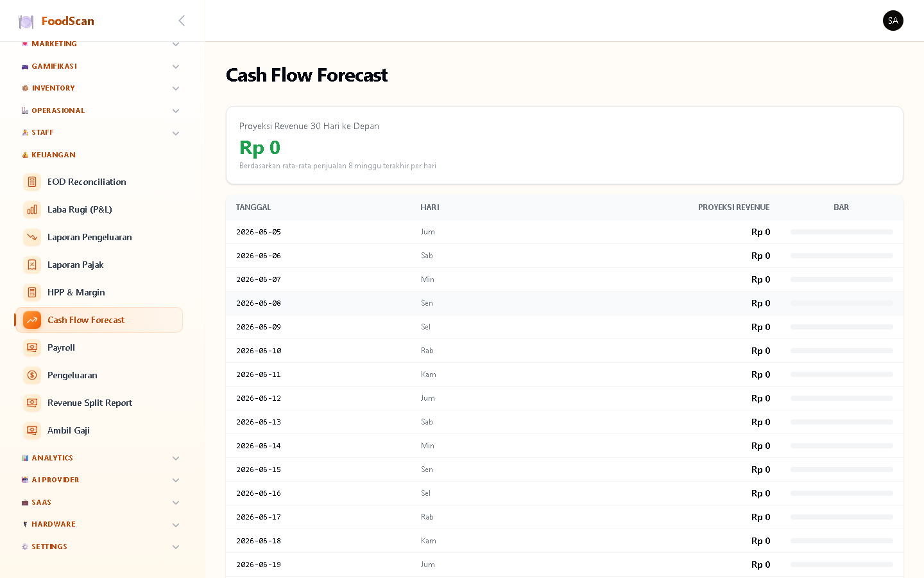Go to Laba Rugi (P&L) page
Screen dimensions: 924x578
pyautogui.click(x=99, y=209)
